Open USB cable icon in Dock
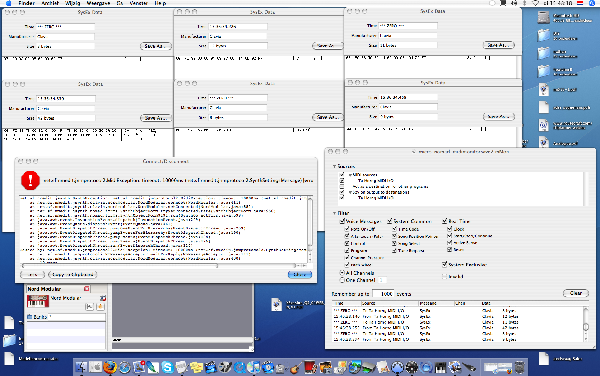 tap(469, 367)
